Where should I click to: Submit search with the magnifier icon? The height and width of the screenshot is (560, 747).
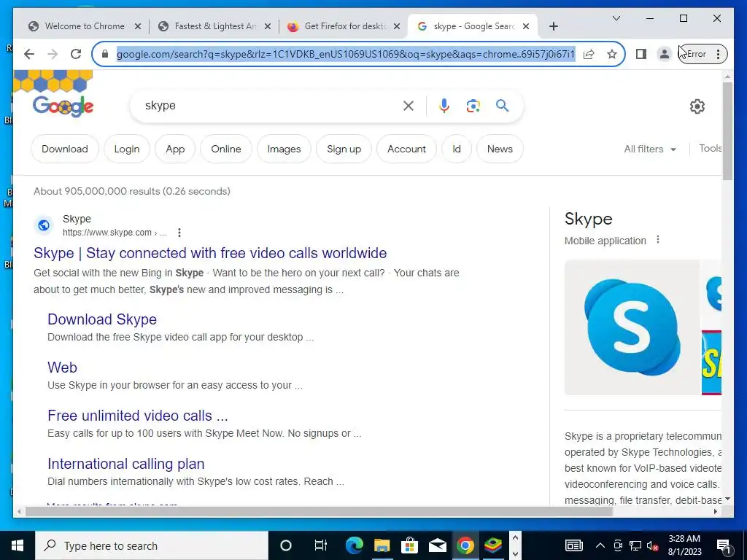tap(502, 105)
